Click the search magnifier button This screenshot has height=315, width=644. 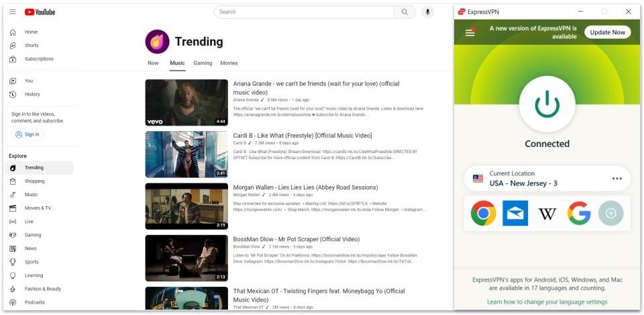(405, 12)
